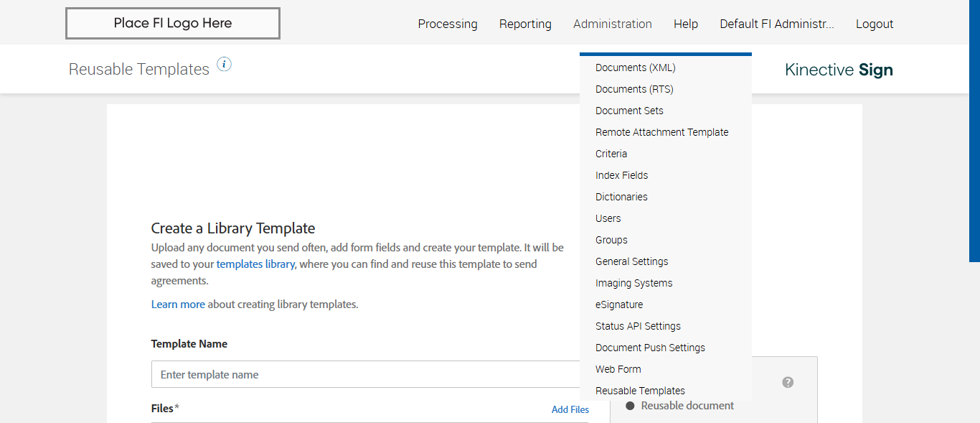
Task: Open Web Form from the menu
Action: (x=618, y=369)
